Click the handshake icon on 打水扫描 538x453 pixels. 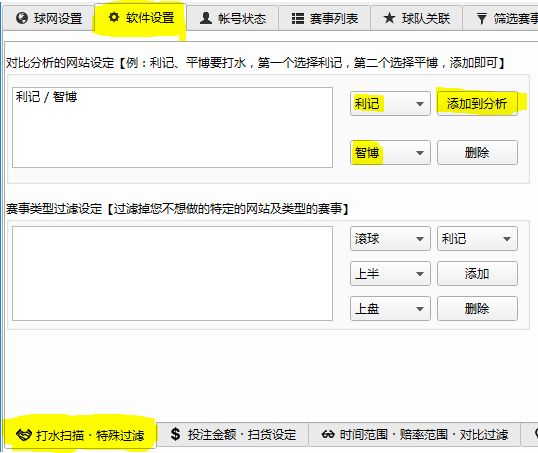(x=24, y=435)
